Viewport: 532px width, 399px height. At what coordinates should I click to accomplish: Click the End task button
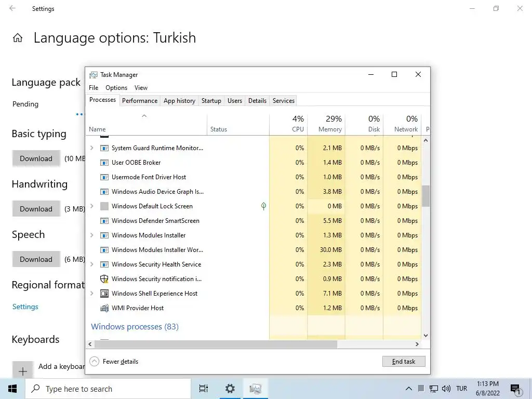pyautogui.click(x=404, y=362)
